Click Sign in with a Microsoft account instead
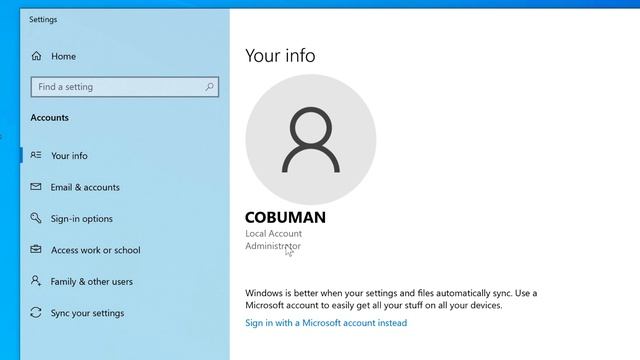 tap(326, 322)
